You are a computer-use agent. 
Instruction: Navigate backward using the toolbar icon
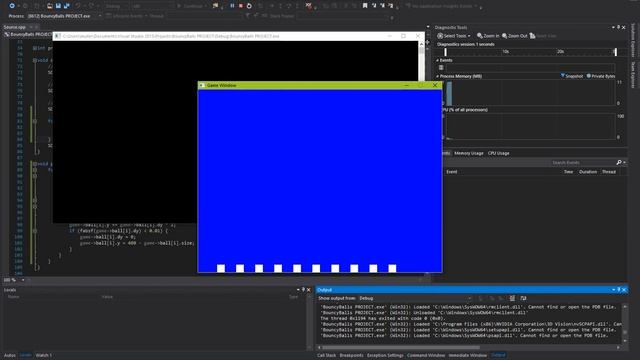(x=12, y=6)
